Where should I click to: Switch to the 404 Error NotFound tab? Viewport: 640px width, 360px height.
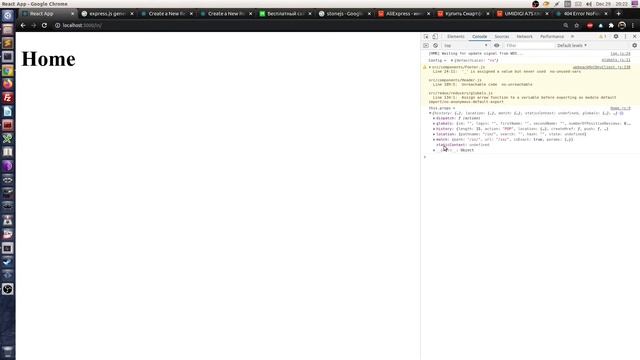(582, 13)
